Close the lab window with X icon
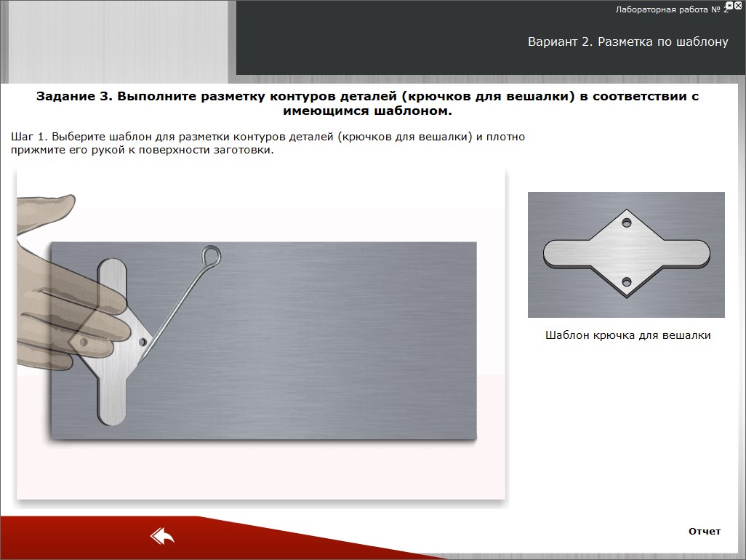Image resolution: width=746 pixels, height=560 pixels. (738, 6)
